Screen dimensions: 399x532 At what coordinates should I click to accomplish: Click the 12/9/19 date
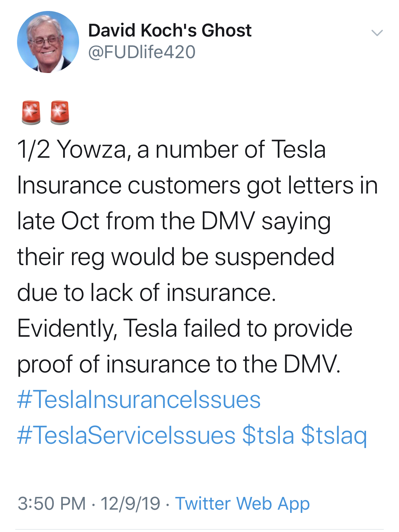pyautogui.click(x=130, y=504)
